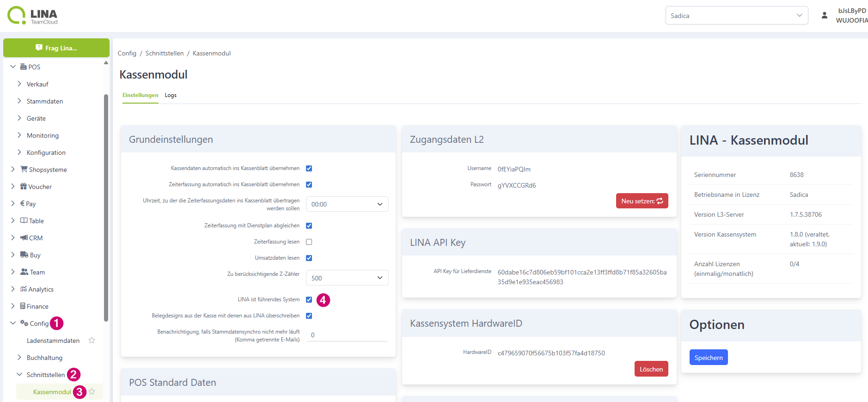This screenshot has height=402, width=868.
Task: Click the API Key für Lieferdienste value
Action: click(582, 277)
